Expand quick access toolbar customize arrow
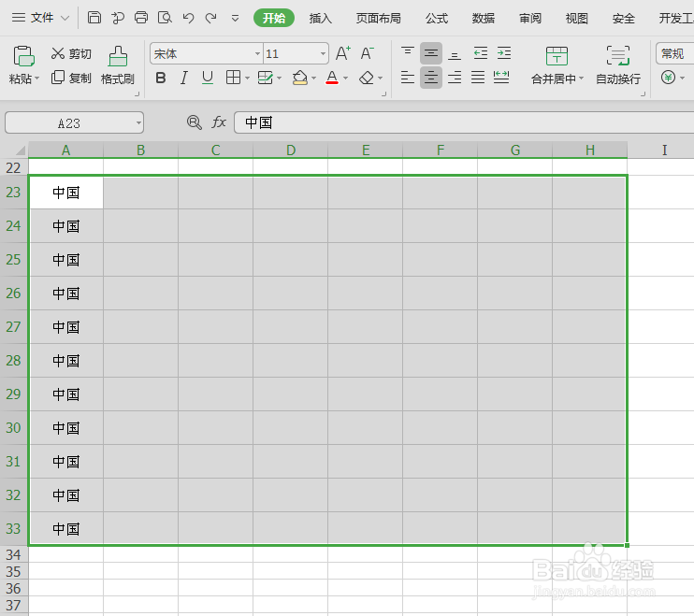Viewport: 694px width, 616px height. (235, 18)
